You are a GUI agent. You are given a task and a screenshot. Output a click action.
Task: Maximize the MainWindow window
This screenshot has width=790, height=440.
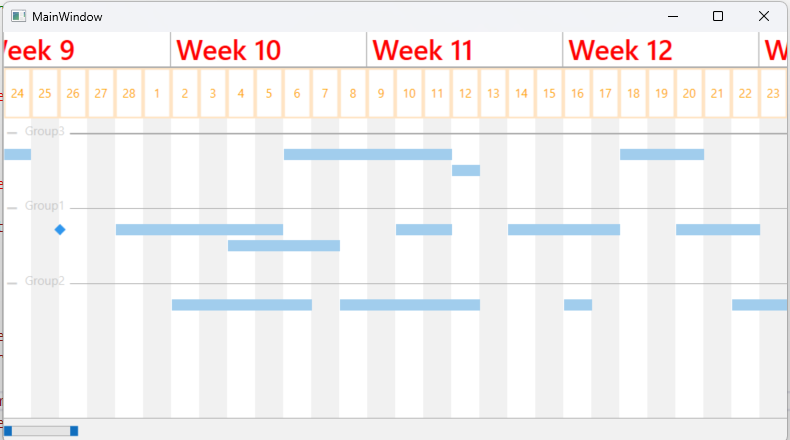[x=718, y=16]
